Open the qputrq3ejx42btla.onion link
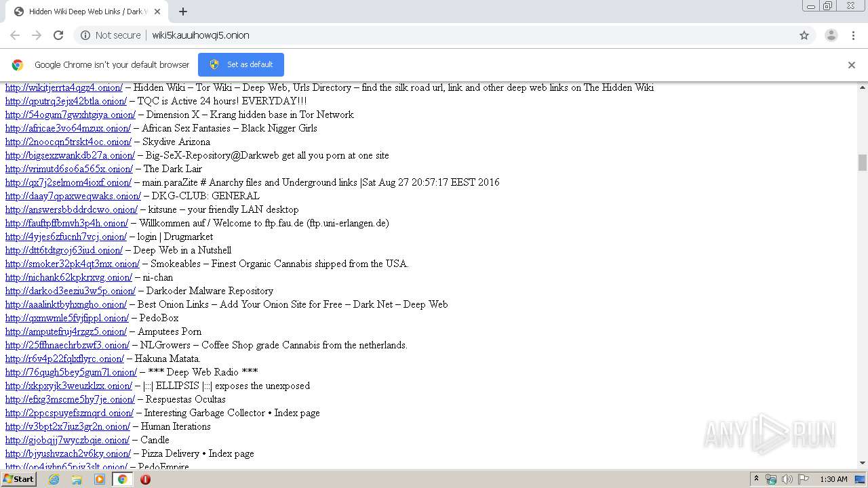This screenshot has height=488, width=868. (x=66, y=101)
